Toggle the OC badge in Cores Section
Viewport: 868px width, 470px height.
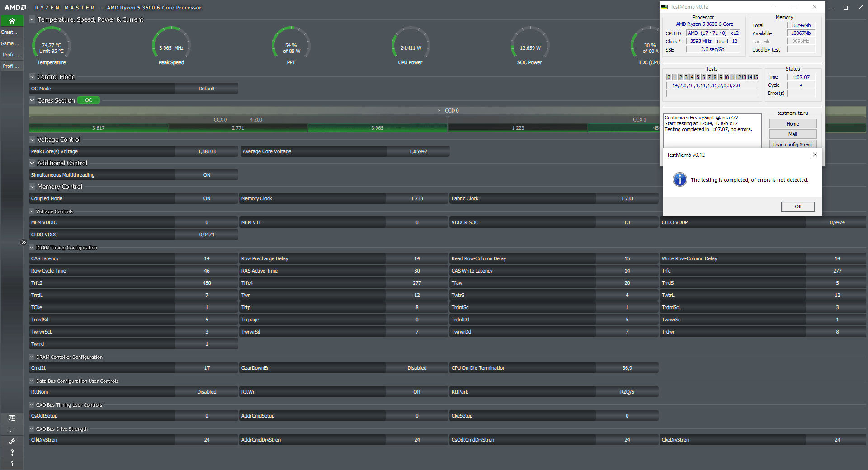pyautogui.click(x=89, y=100)
